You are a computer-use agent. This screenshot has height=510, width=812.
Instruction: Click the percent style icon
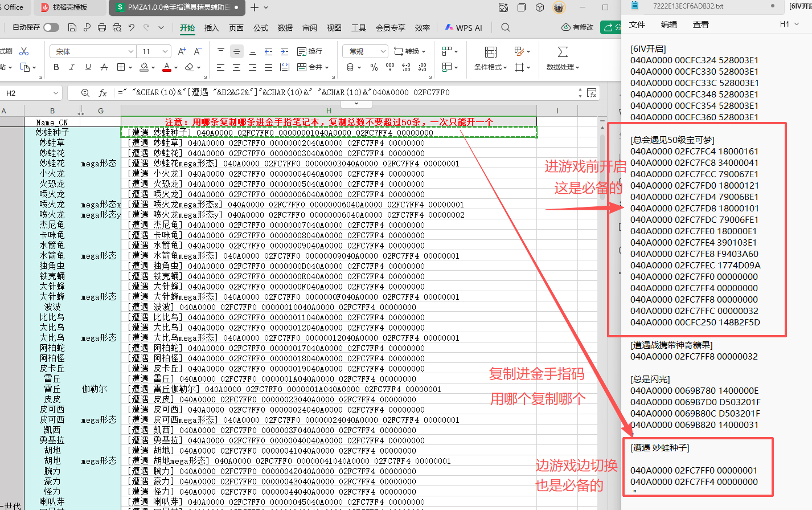click(374, 67)
